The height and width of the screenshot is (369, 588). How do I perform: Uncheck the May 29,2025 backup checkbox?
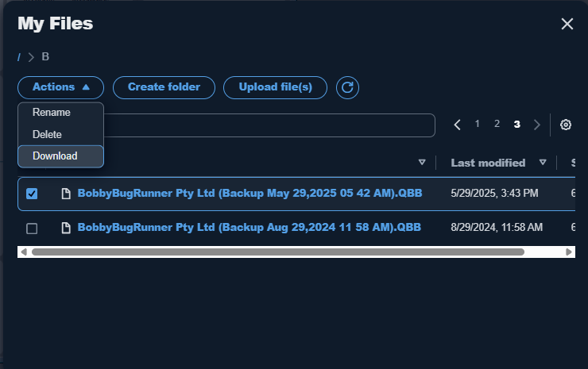pos(32,194)
